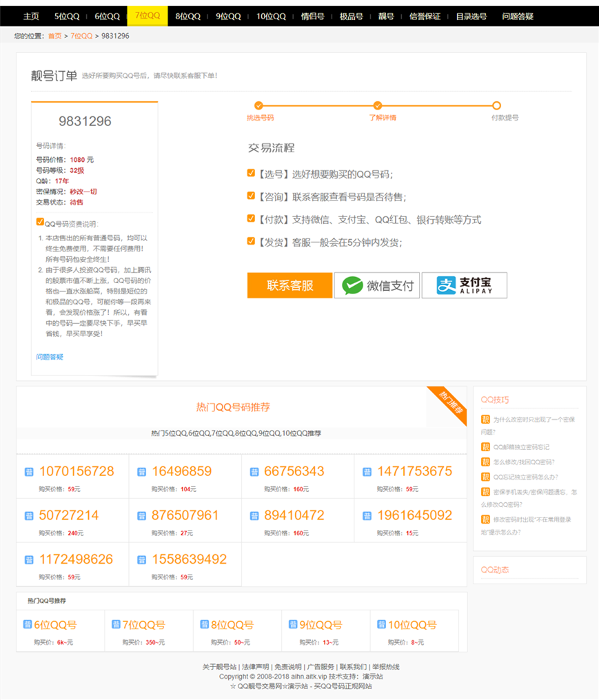Toggle the checkbox before QQ号码资费说明
The height and width of the screenshot is (700, 599).
pyautogui.click(x=39, y=223)
